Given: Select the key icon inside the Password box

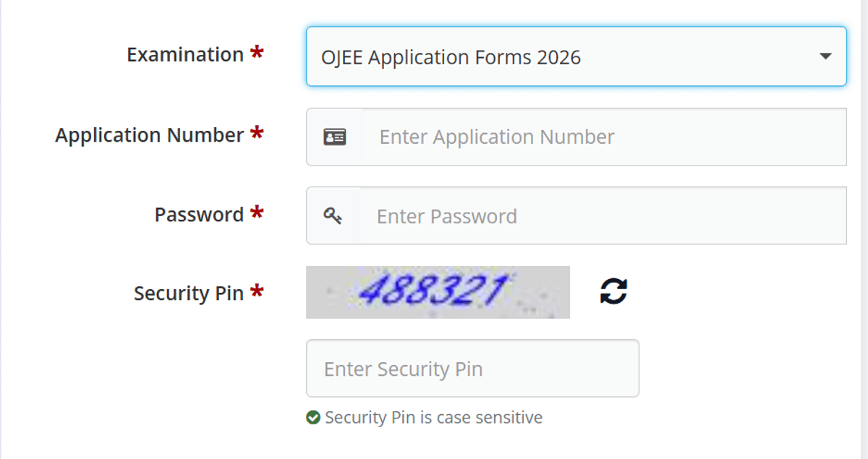Looking at the screenshot, I should coord(333,215).
